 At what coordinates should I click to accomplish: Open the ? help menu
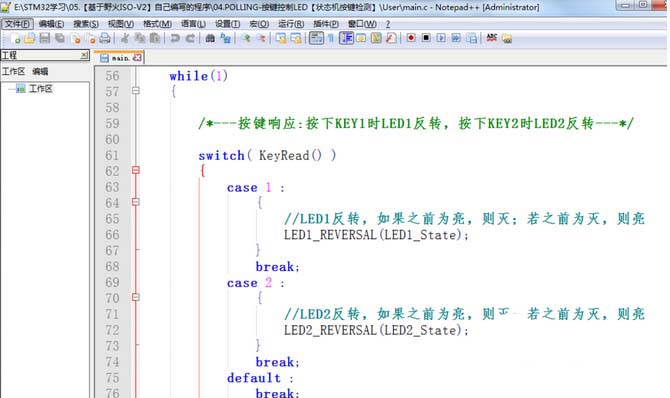coord(388,24)
